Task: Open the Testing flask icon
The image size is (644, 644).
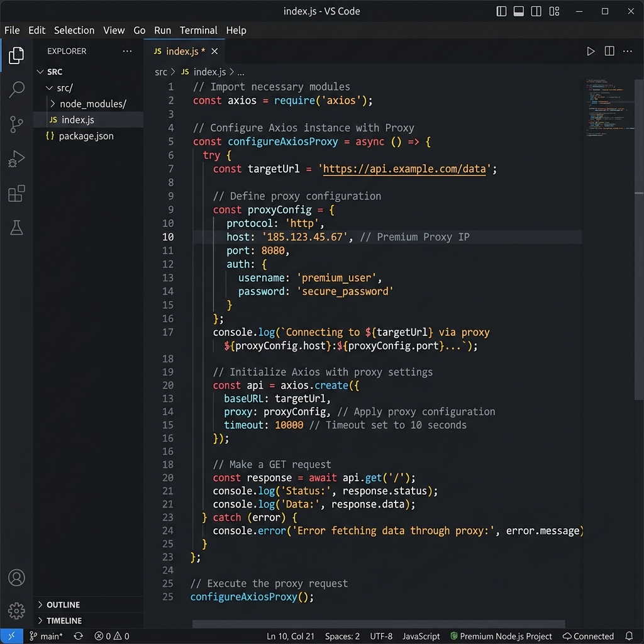Action: 16,228
